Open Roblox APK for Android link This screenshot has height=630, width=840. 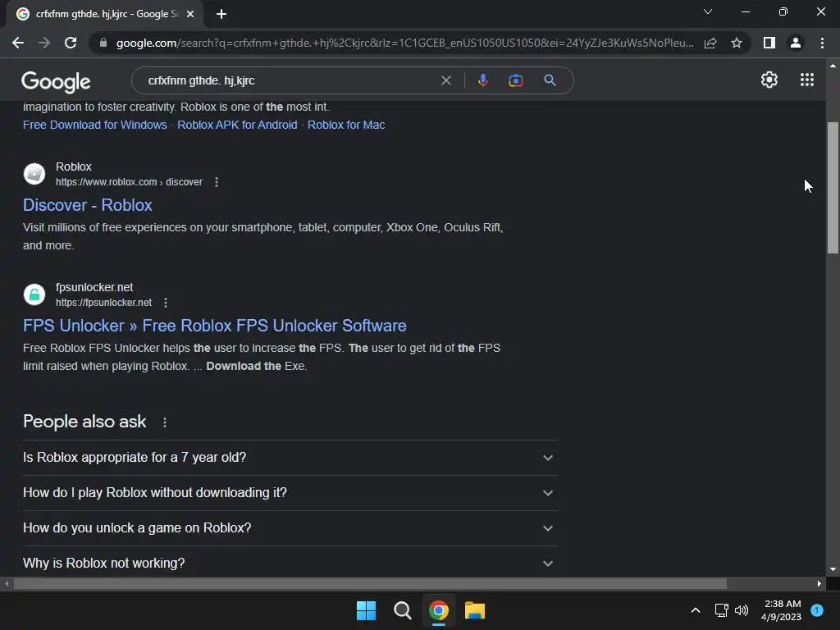pos(237,125)
